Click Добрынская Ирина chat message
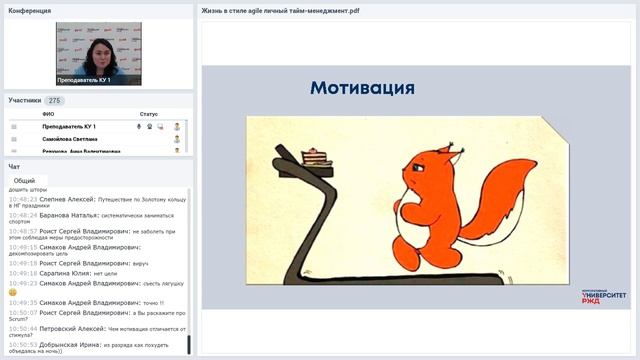Screen dimensions: 640x360 point(89,348)
